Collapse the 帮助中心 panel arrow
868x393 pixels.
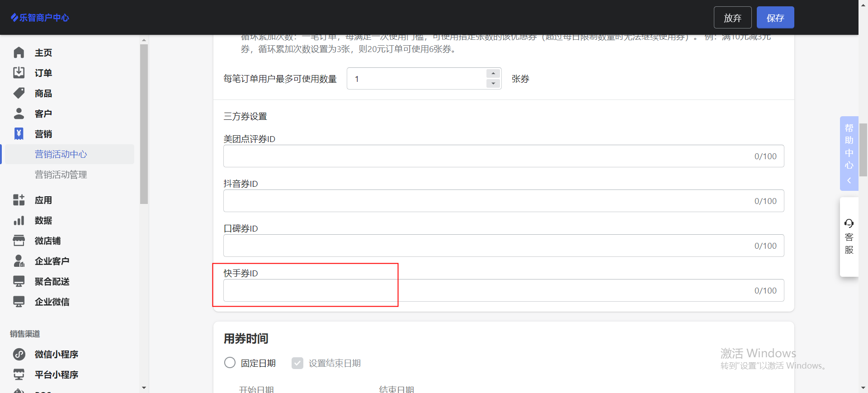(849, 180)
